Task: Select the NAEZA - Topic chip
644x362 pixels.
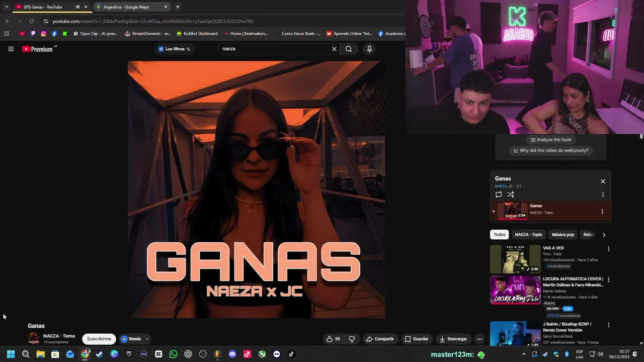Action: point(528,234)
